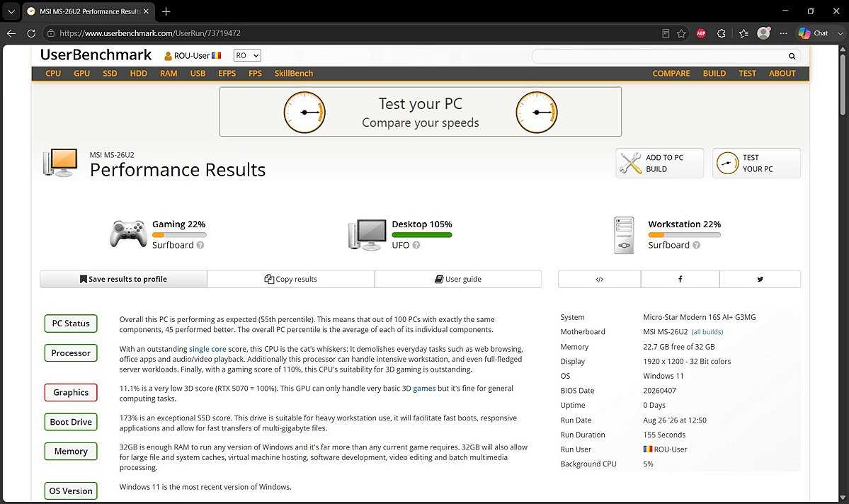Image resolution: width=849 pixels, height=504 pixels.
Task: Go back with the browser back arrow
Action: pyautogui.click(x=11, y=33)
